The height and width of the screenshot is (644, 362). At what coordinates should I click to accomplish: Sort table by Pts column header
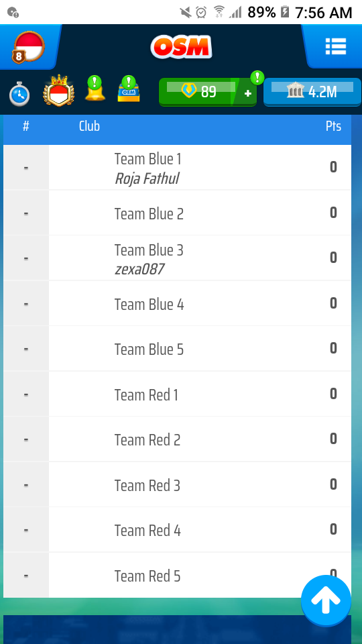pyautogui.click(x=333, y=126)
